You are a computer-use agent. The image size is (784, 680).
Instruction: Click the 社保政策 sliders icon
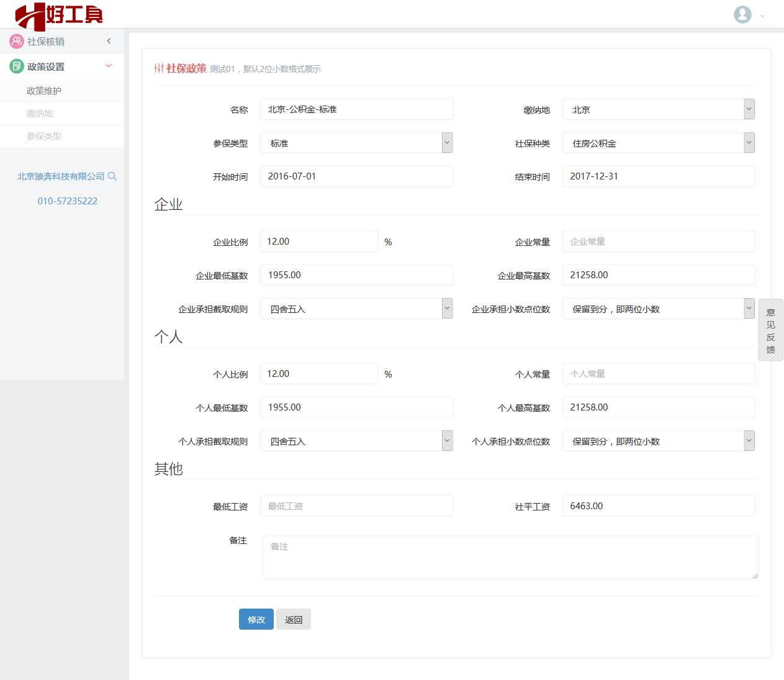159,68
